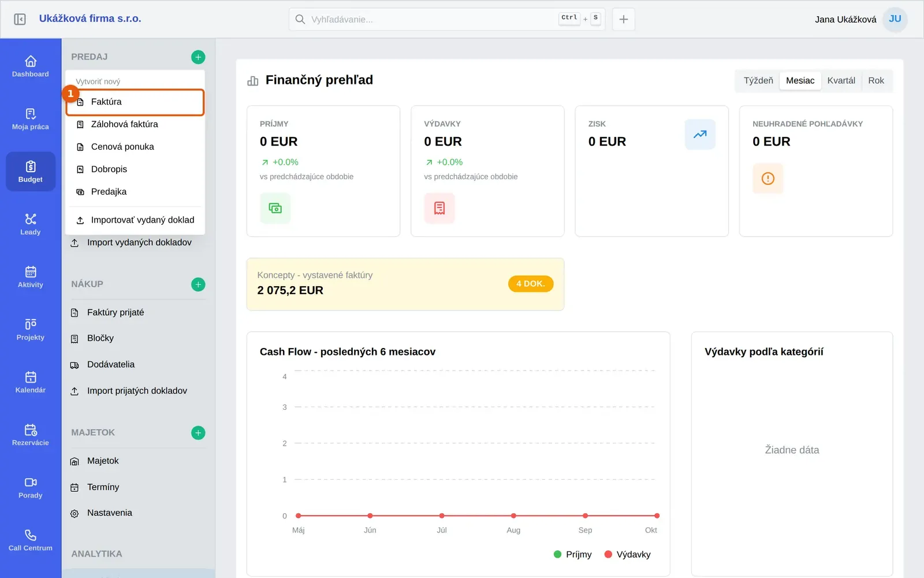This screenshot has height=578, width=924.
Task: Open Bločky in the Nákup section
Action: tap(139, 338)
